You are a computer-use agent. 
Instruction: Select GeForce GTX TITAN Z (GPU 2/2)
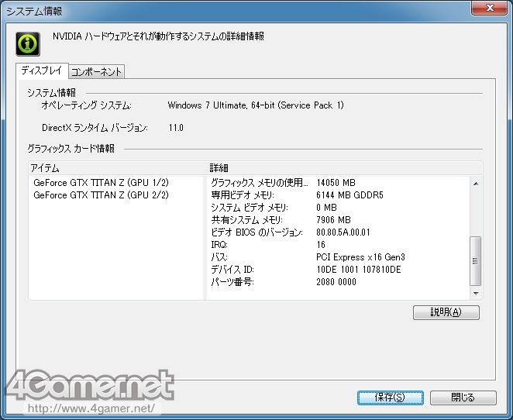(x=101, y=195)
